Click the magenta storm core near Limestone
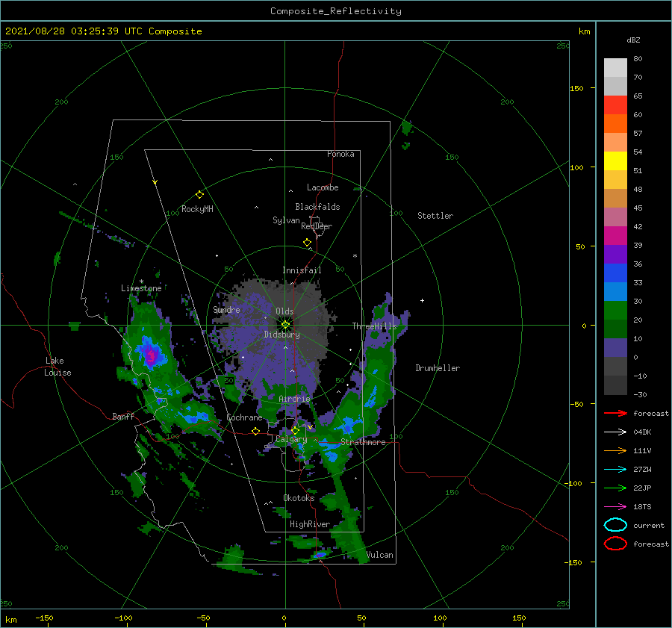The width and height of the screenshot is (672, 628). pyautogui.click(x=150, y=355)
